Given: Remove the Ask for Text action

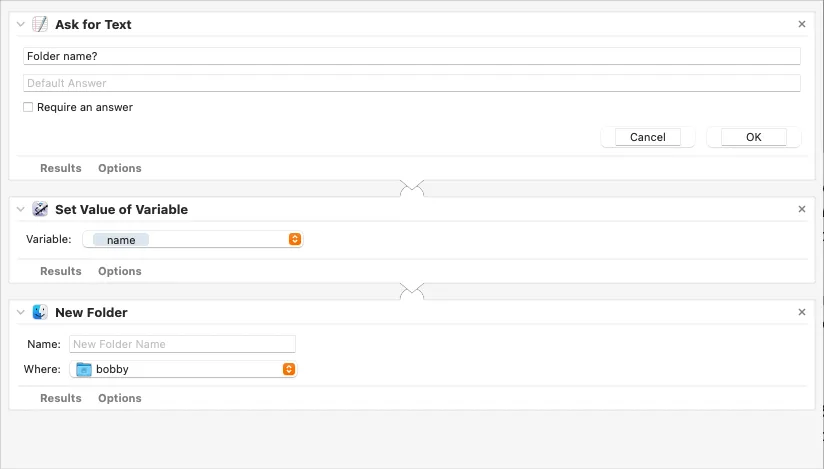Looking at the screenshot, I should [801, 24].
